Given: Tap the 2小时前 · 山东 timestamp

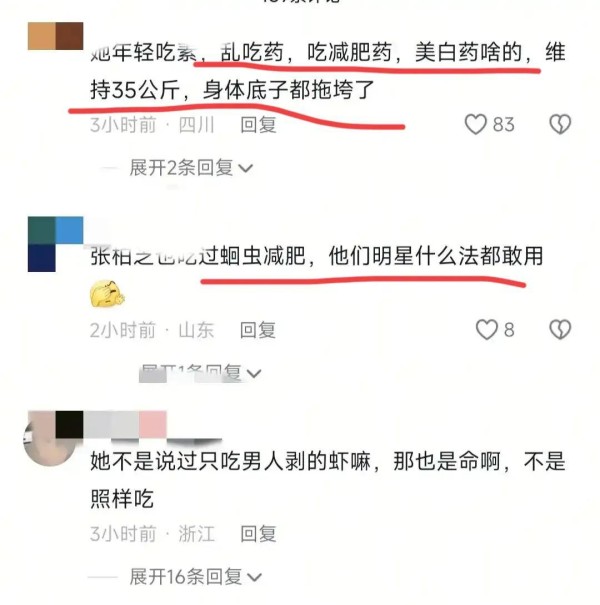Looking at the screenshot, I should click(152, 330).
